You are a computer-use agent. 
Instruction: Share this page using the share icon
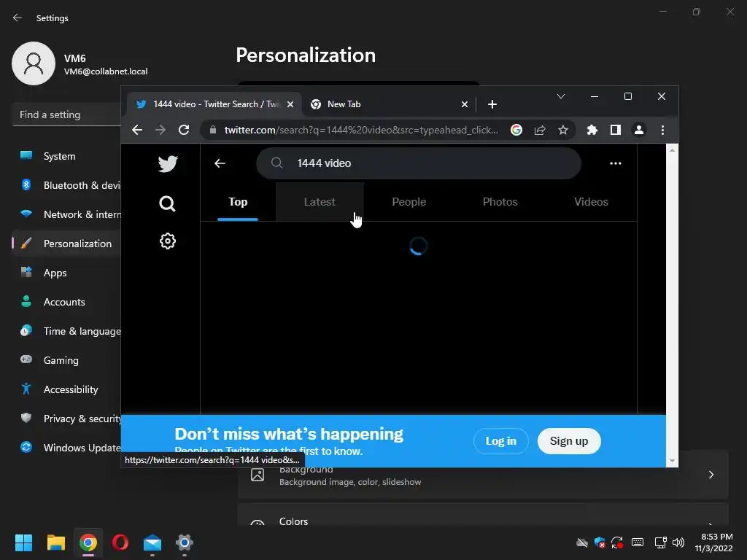[540, 130]
